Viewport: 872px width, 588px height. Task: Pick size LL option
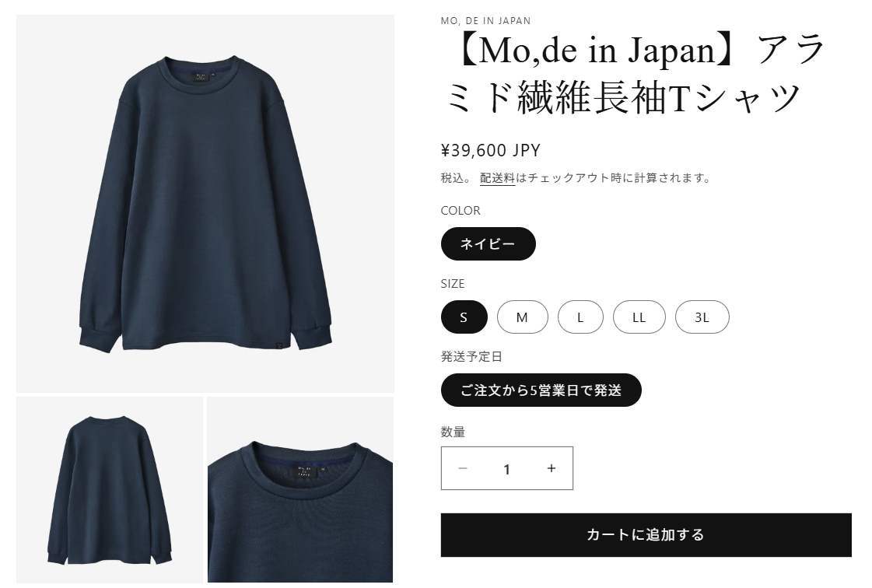click(x=639, y=317)
